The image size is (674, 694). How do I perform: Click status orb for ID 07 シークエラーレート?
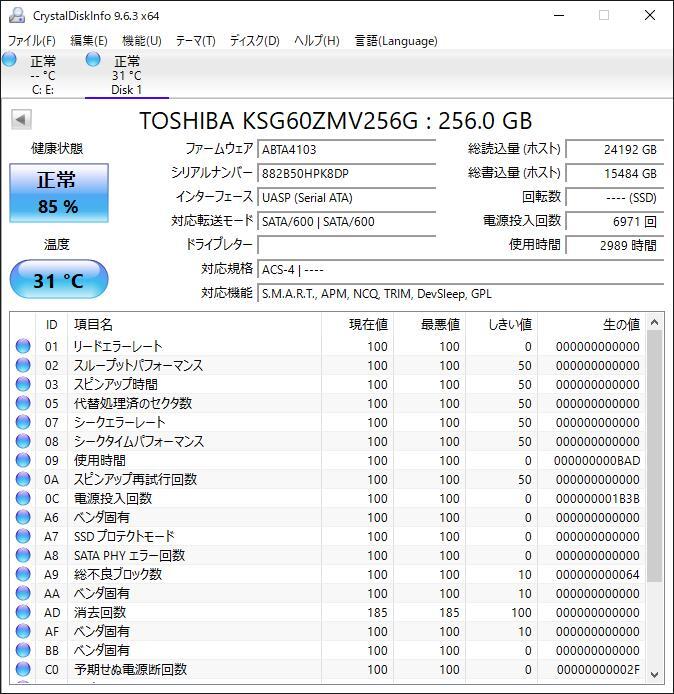(23, 422)
